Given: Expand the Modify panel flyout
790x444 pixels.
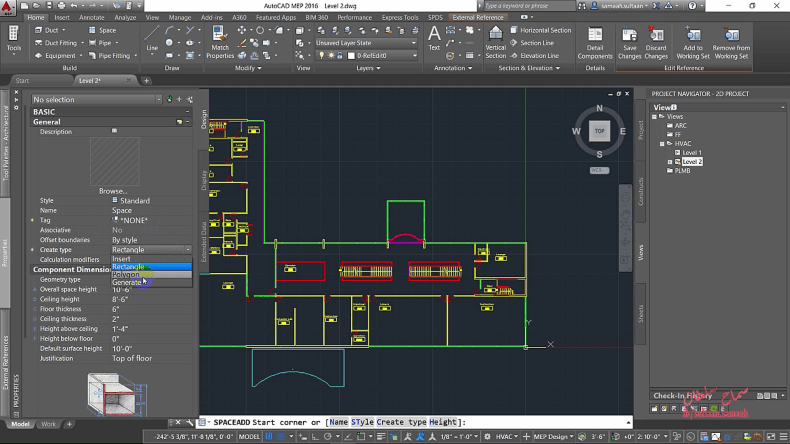Looking at the screenshot, I should coord(248,68).
